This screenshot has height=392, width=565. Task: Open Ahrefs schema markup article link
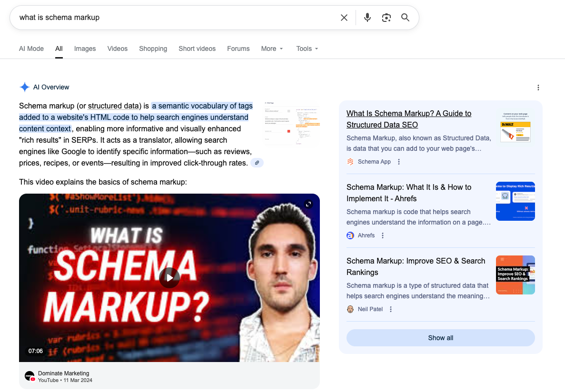click(408, 193)
